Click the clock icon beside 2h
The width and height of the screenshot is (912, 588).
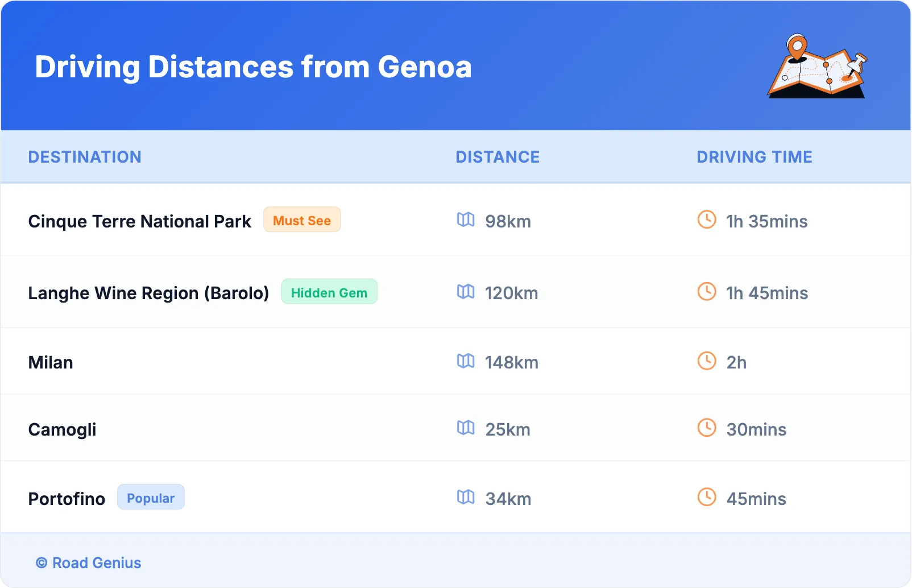point(707,361)
